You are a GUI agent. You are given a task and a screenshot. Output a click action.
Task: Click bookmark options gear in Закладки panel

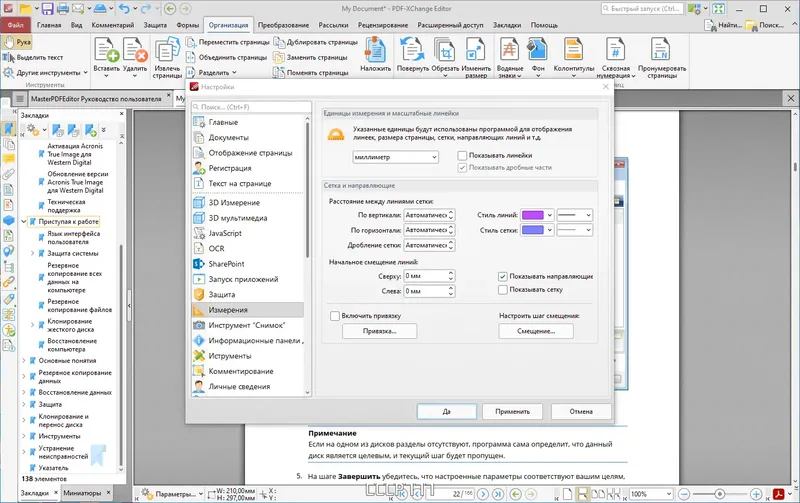(x=32, y=130)
